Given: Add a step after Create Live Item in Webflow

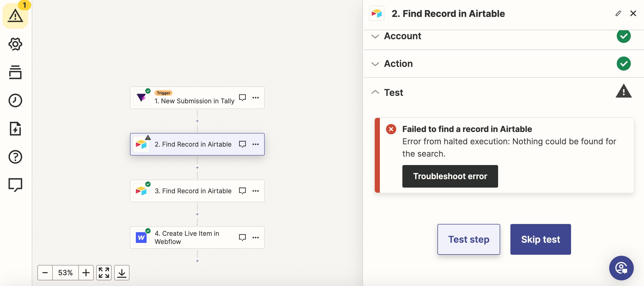Looking at the screenshot, I should point(197,261).
